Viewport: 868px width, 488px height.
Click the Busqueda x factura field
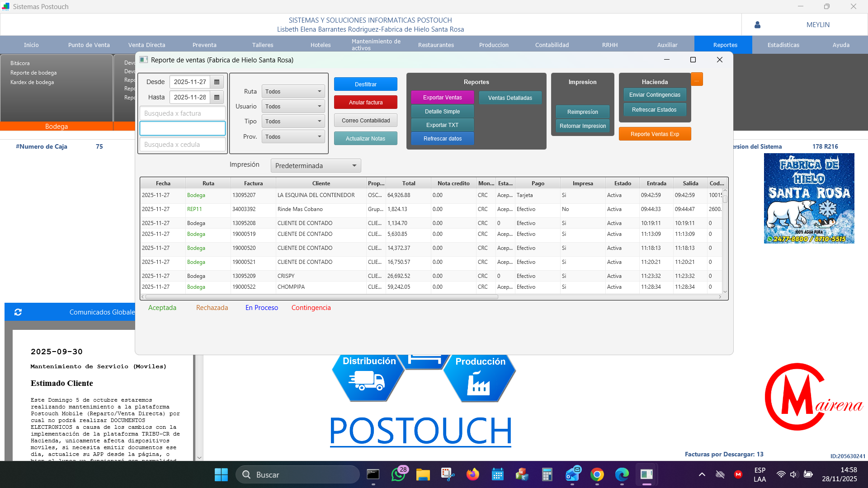coord(182,113)
